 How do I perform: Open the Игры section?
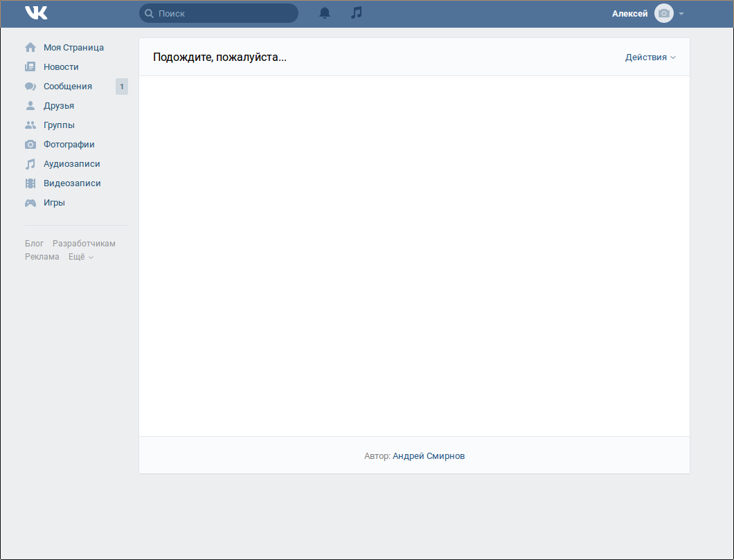(54, 203)
